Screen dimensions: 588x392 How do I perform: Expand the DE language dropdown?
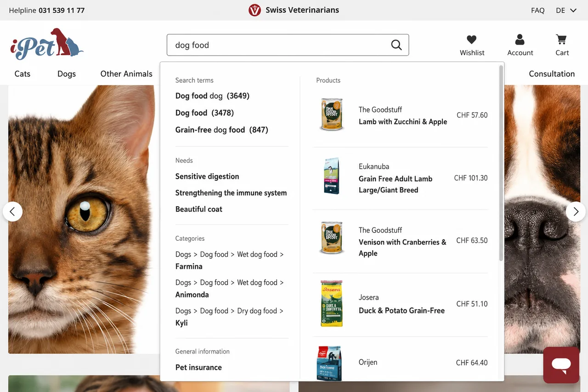(566, 10)
